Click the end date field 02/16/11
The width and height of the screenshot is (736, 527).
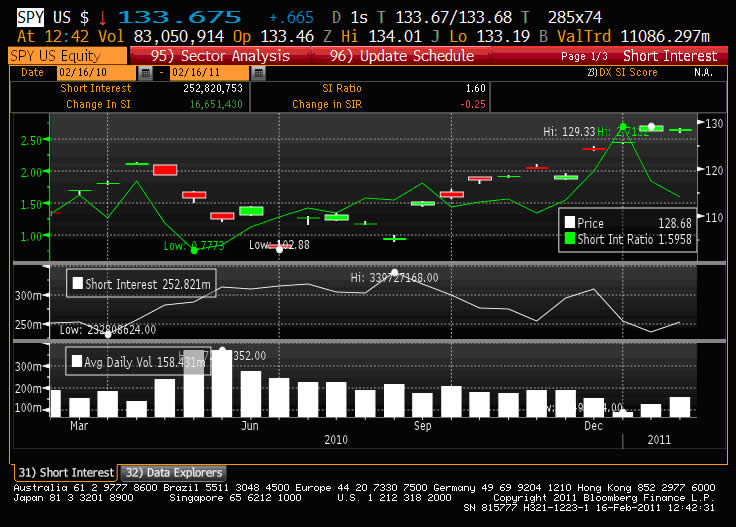pyautogui.click(x=209, y=73)
